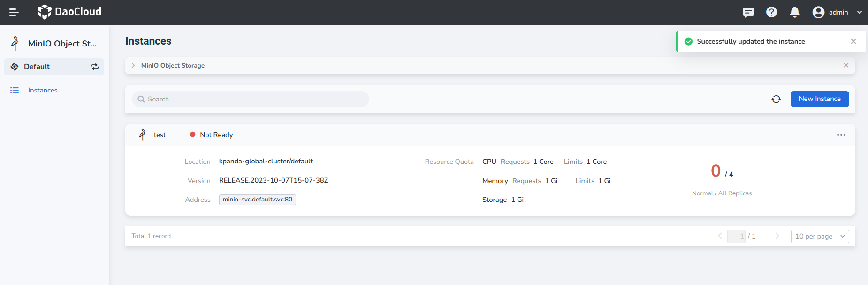This screenshot has width=868, height=285.
Task: Click the DaoCloud logo
Action: point(69,12)
